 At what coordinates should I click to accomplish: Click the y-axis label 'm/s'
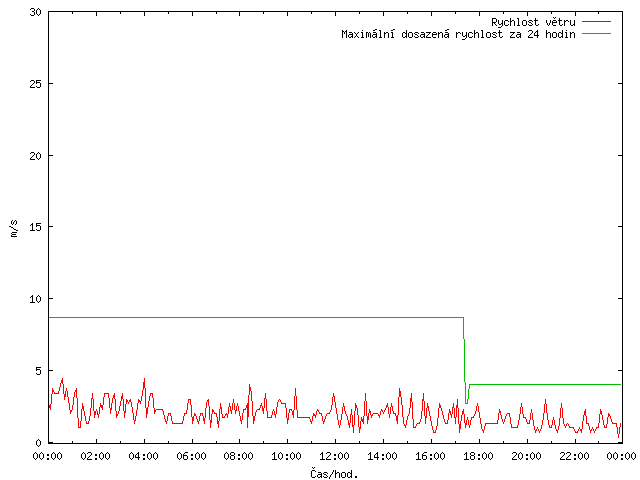point(14,228)
